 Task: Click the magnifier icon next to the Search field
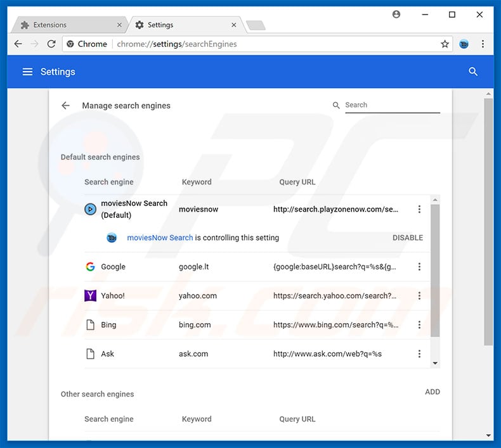pyautogui.click(x=336, y=105)
